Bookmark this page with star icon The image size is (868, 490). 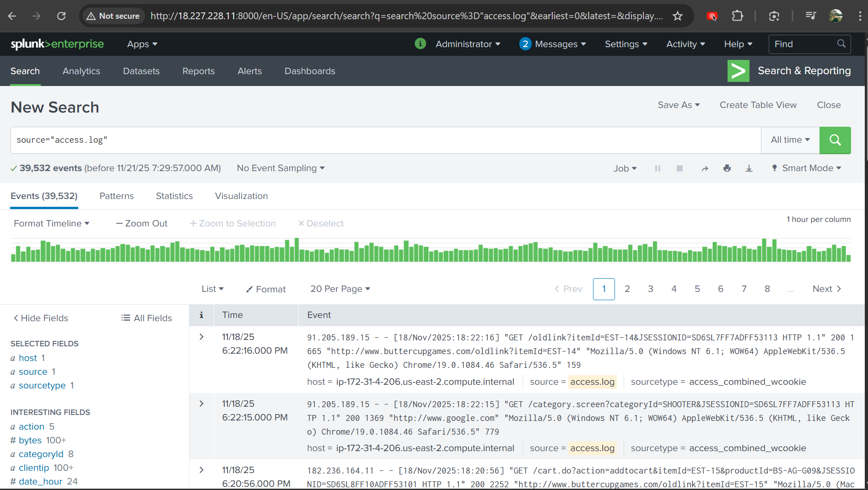click(x=678, y=16)
